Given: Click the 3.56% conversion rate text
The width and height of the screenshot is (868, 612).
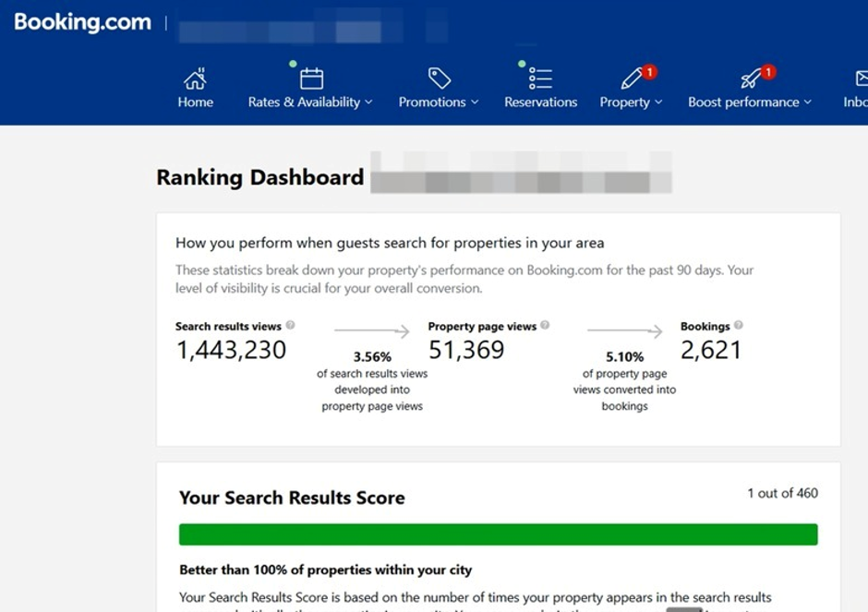Looking at the screenshot, I should pos(372,357).
